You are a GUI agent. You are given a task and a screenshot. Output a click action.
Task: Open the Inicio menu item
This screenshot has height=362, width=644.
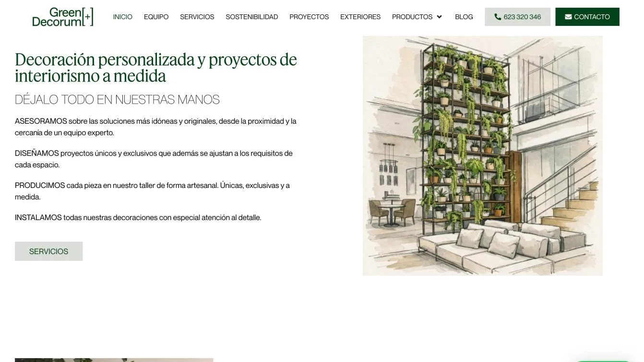coord(123,17)
